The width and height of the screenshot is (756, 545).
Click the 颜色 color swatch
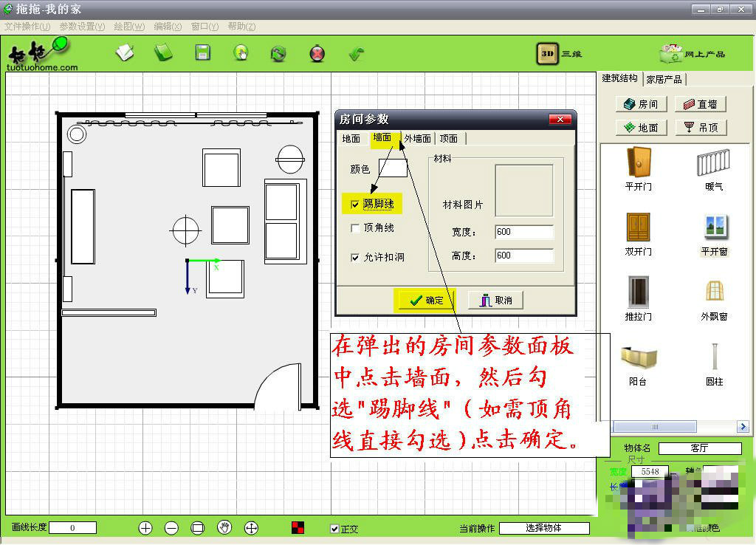coord(393,168)
